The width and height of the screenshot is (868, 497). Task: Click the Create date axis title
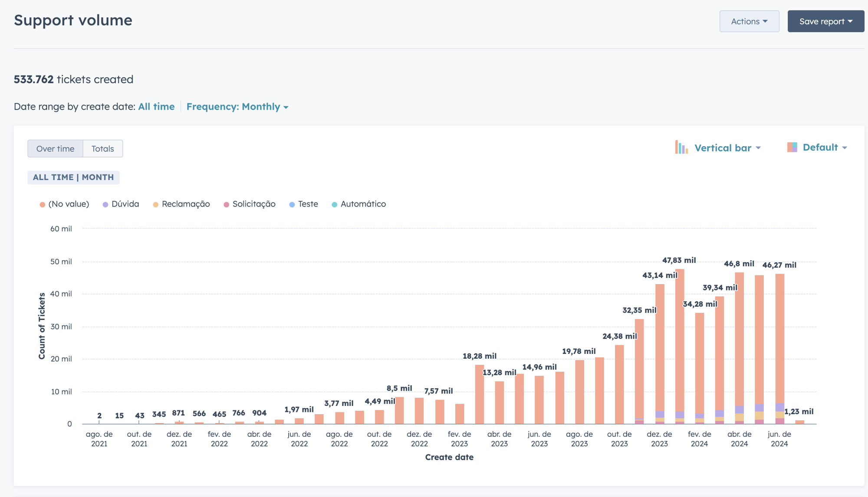coord(449,457)
